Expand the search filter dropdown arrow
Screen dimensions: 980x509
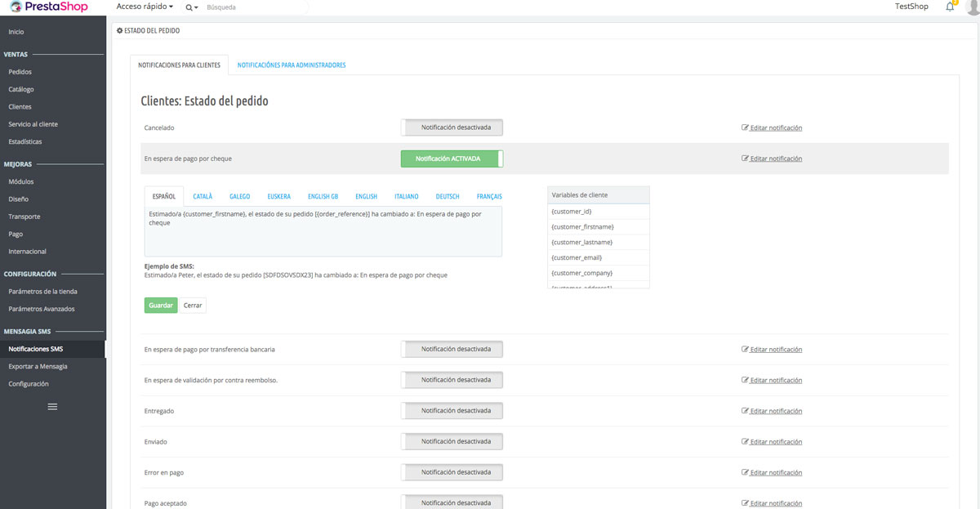tap(197, 7)
